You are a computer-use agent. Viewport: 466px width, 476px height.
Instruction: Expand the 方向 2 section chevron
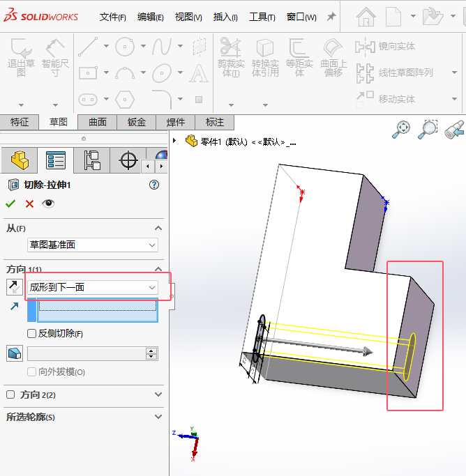click(x=158, y=394)
